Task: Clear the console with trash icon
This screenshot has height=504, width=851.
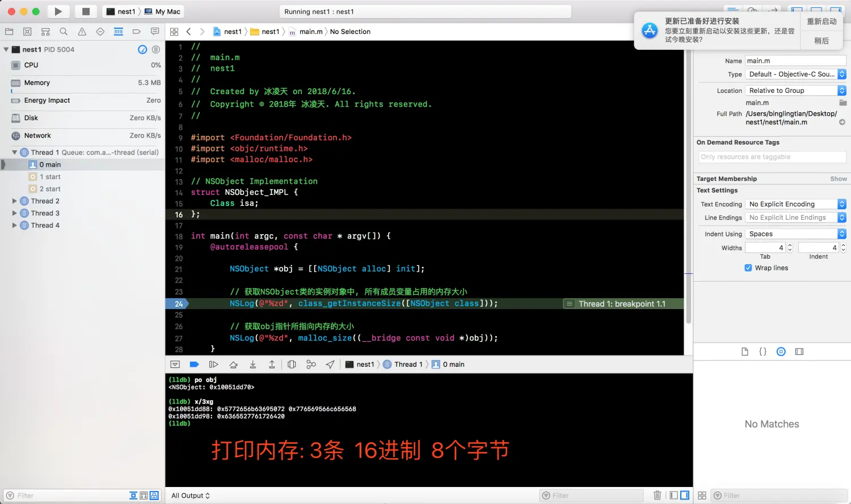Action: click(658, 495)
